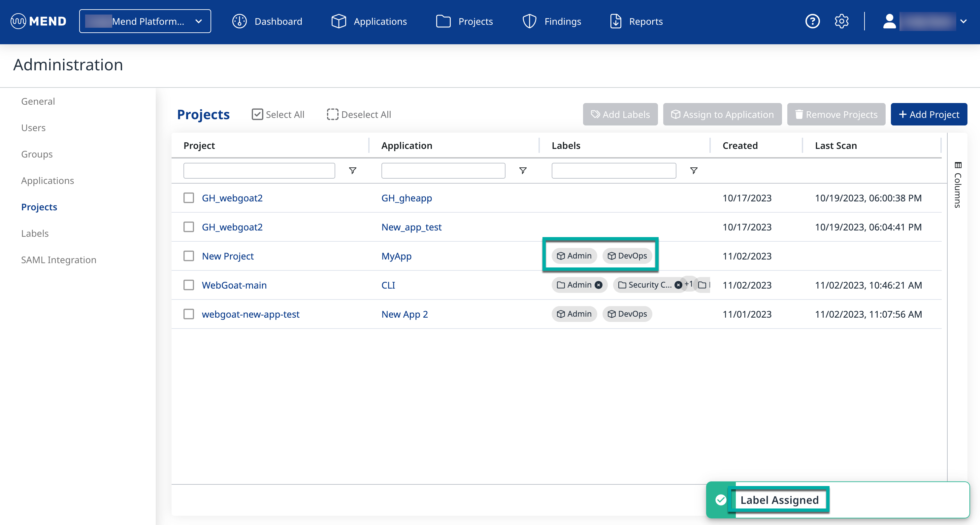Open the MyApp application link
This screenshot has width=980, height=525.
[x=396, y=256]
